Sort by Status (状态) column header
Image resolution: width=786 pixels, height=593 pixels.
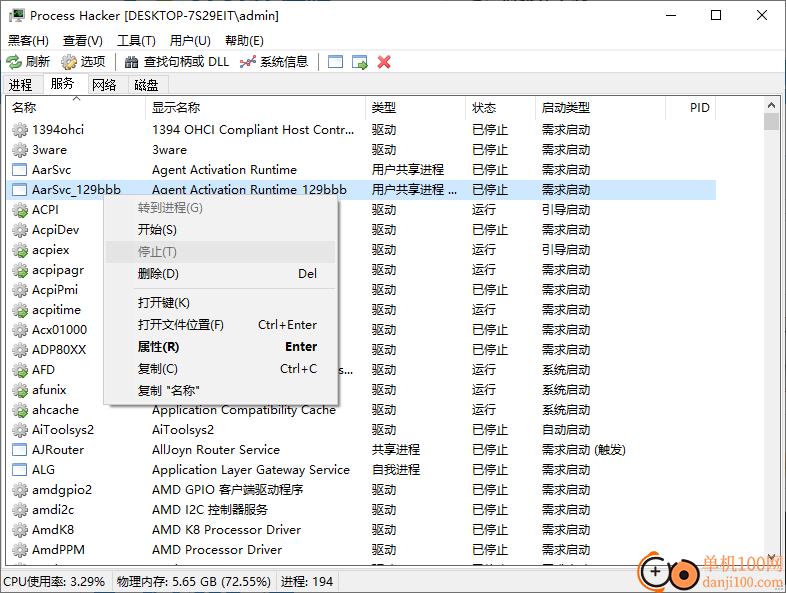pyautogui.click(x=501, y=108)
